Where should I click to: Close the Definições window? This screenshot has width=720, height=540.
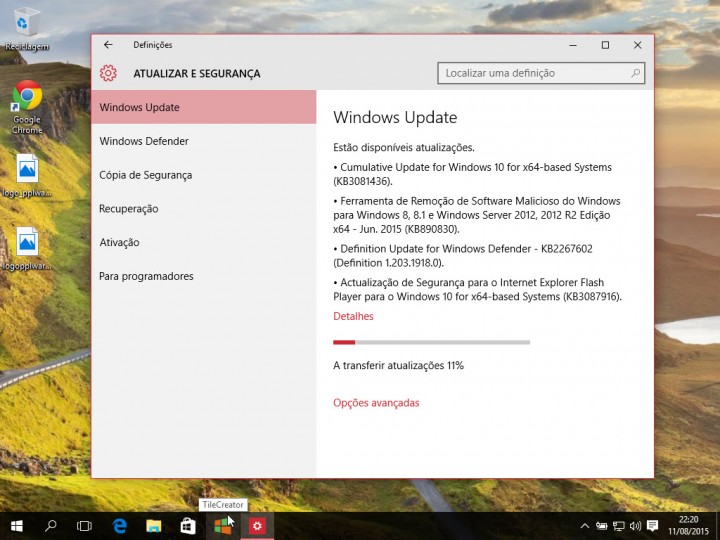pos(637,45)
